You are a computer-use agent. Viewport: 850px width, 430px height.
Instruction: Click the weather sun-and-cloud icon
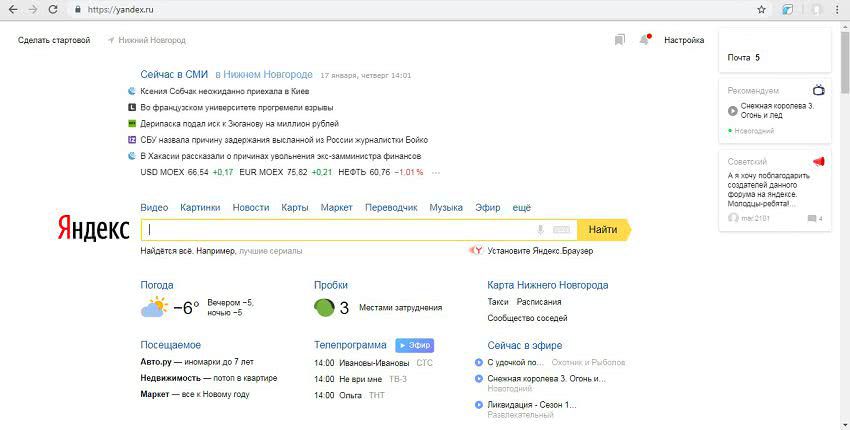[154, 308]
